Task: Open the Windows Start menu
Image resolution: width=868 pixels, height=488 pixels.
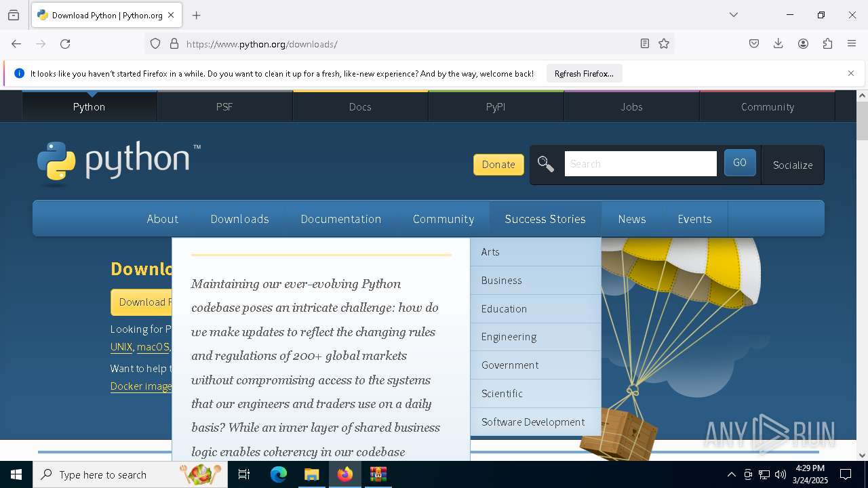Action: 16,474
